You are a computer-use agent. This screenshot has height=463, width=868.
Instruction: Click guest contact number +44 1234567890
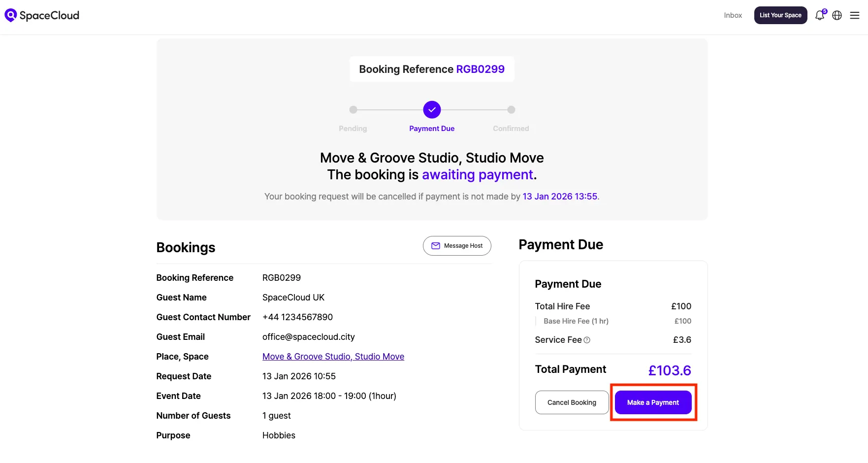point(297,317)
